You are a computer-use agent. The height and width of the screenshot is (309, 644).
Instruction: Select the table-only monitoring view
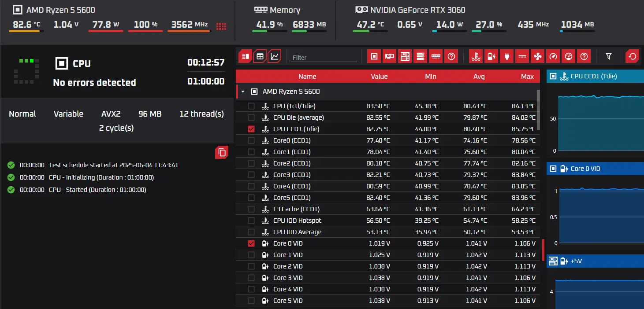tap(260, 56)
